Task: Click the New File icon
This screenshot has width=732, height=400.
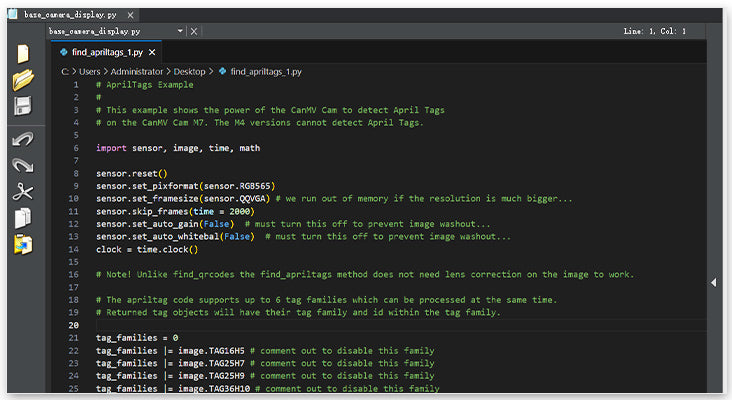Action: (22, 54)
